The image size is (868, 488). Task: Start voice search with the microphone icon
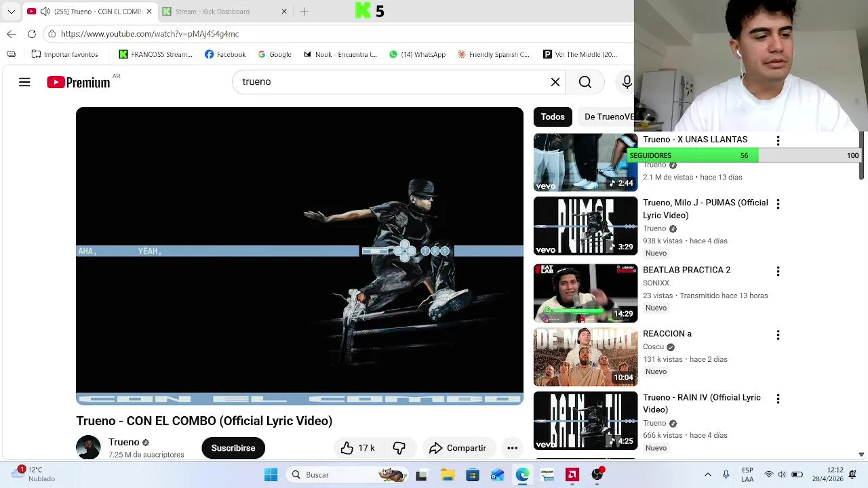click(627, 82)
